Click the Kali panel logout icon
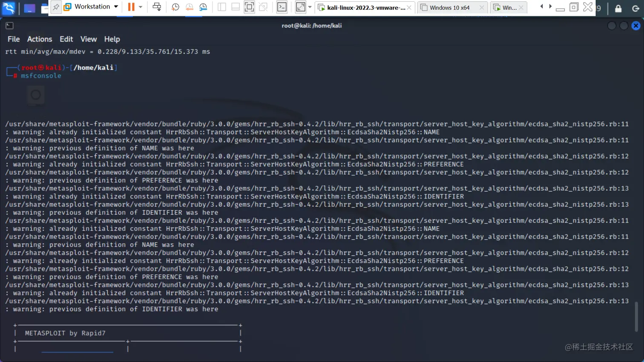The height and width of the screenshot is (362, 644). click(635, 8)
